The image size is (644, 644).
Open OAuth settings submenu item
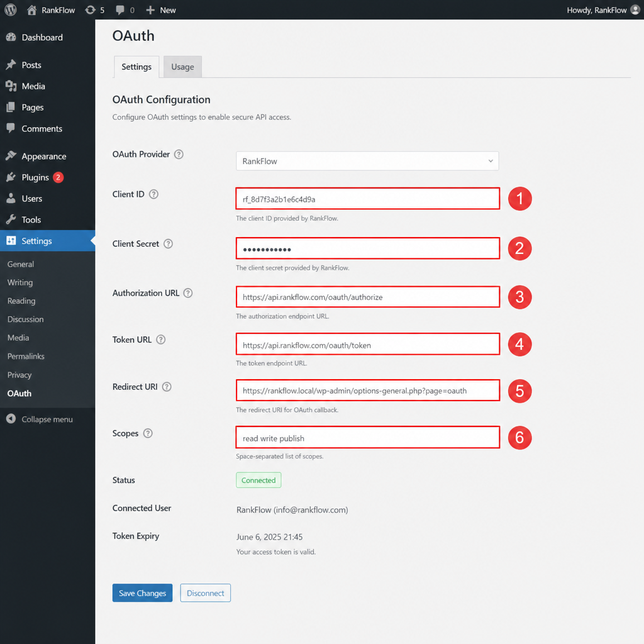pyautogui.click(x=19, y=394)
